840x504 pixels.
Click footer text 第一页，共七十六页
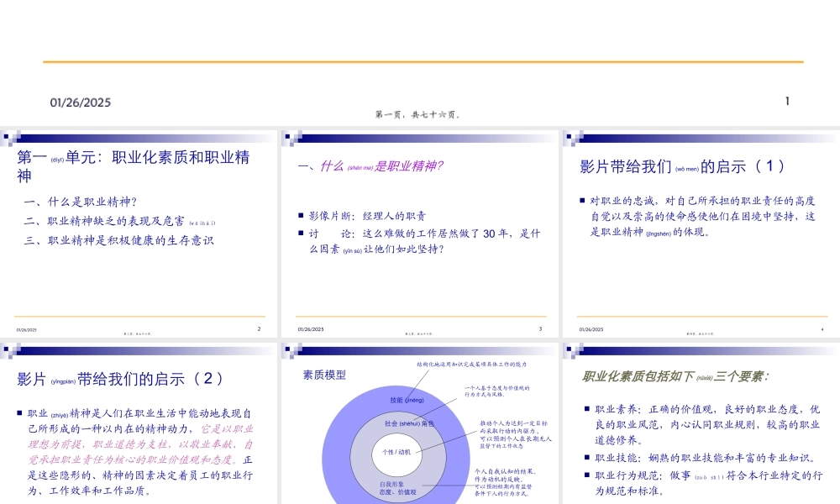tap(420, 115)
